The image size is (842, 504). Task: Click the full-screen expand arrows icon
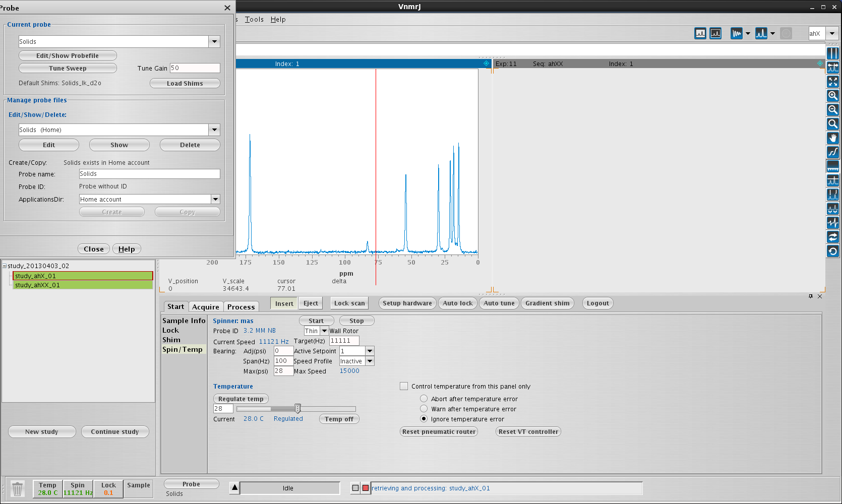pos(832,82)
